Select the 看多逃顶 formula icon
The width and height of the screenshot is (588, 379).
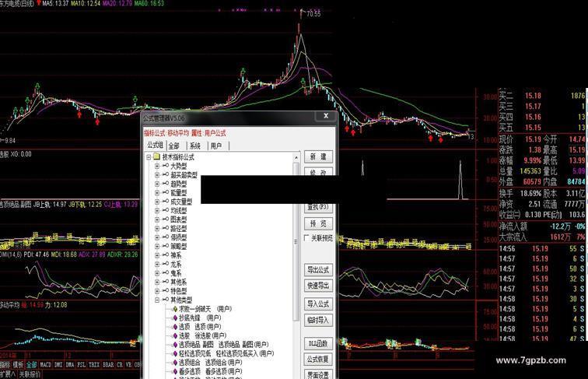(175, 371)
